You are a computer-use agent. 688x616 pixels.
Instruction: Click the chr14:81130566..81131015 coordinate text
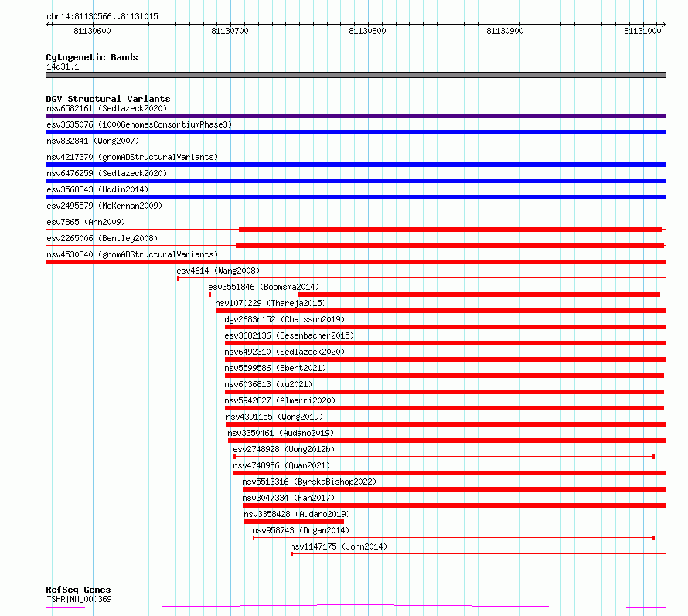102,17
